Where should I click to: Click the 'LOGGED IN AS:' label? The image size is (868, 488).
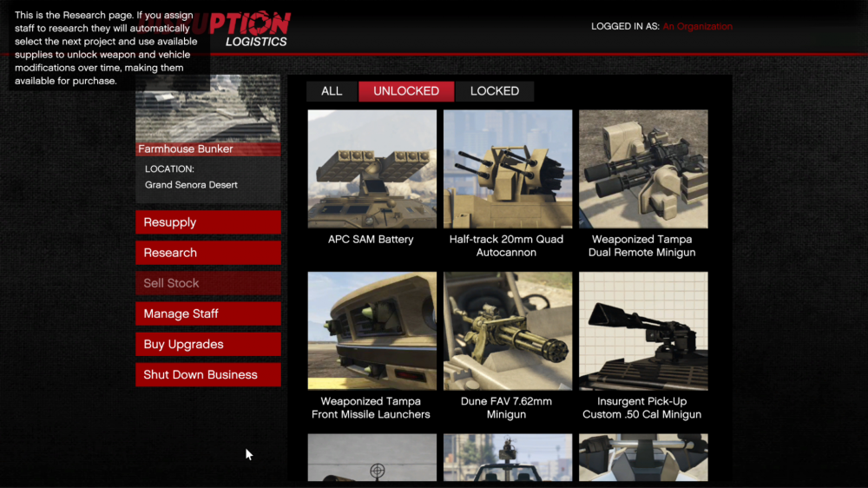tap(625, 27)
